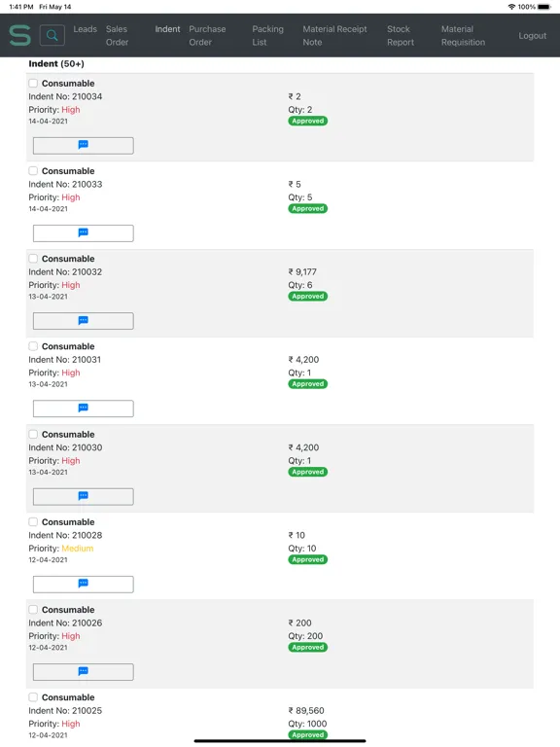Open comment icon for Indent 210031
Image resolution: width=560 pixels, height=747 pixels.
84,409
